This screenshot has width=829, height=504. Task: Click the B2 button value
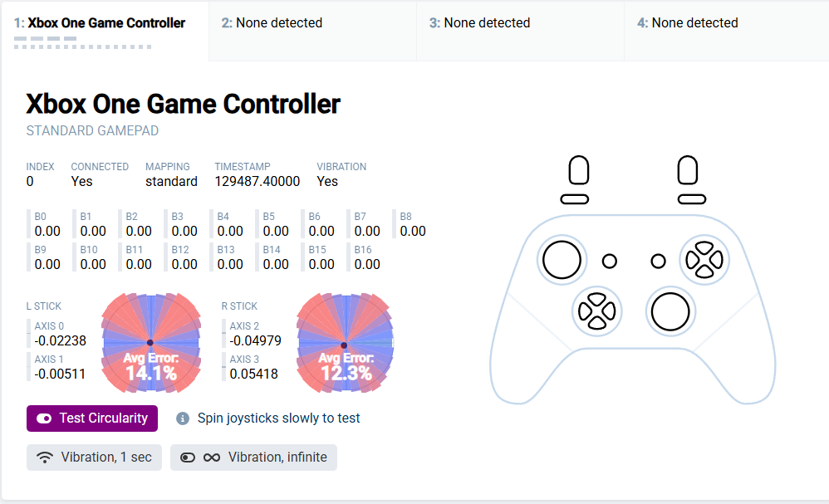tap(139, 232)
